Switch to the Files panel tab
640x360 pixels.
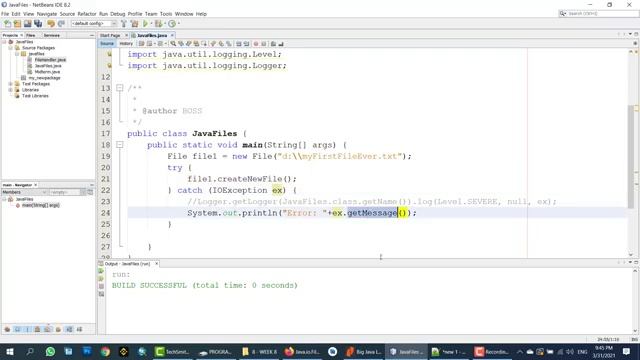31,36
